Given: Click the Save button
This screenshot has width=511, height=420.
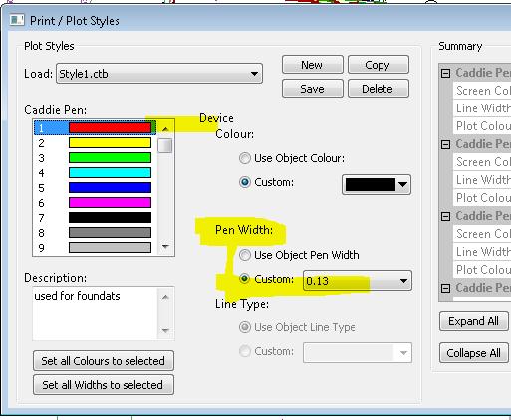Looking at the screenshot, I should click(312, 89).
